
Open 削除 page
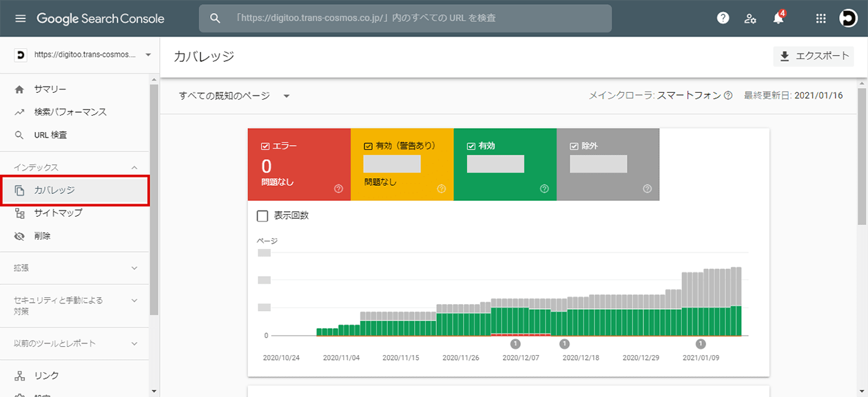click(42, 235)
